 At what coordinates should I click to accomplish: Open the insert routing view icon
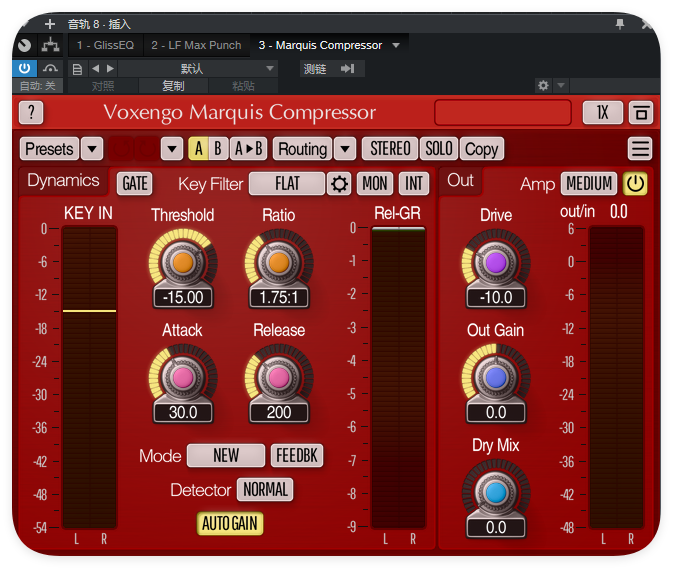(x=50, y=45)
